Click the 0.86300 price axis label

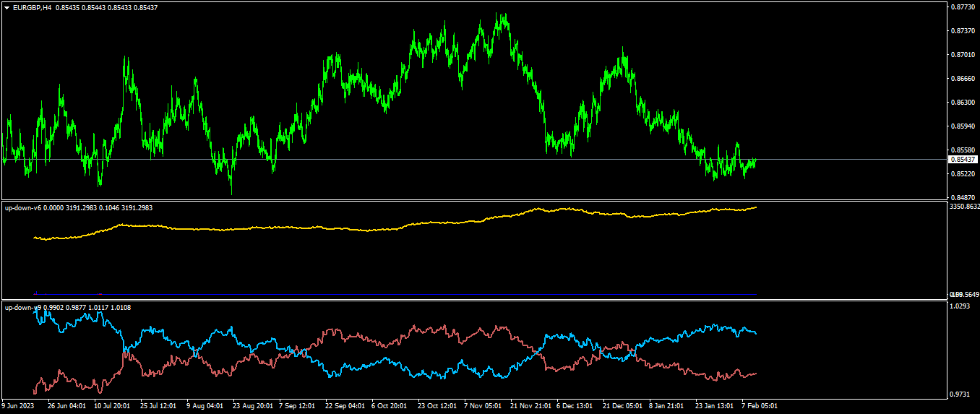[x=964, y=103]
